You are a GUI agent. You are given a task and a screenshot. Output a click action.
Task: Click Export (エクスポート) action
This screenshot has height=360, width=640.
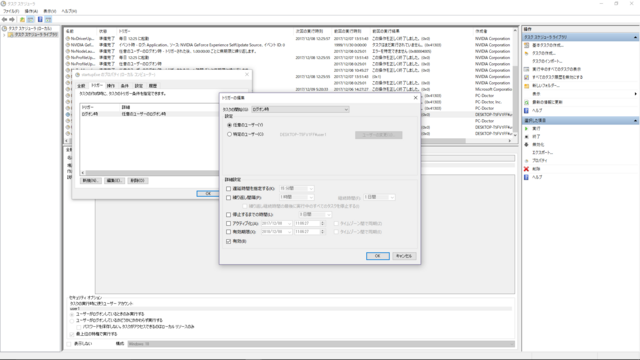click(542, 152)
